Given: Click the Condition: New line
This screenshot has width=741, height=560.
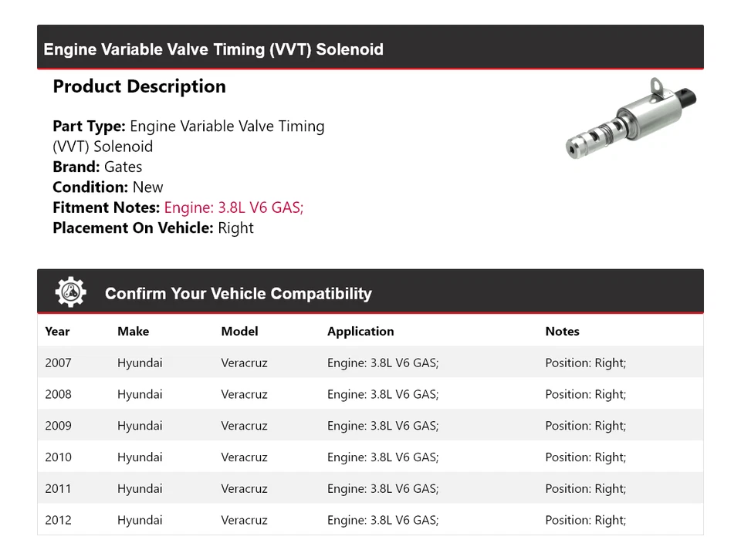Looking at the screenshot, I should click(108, 187).
